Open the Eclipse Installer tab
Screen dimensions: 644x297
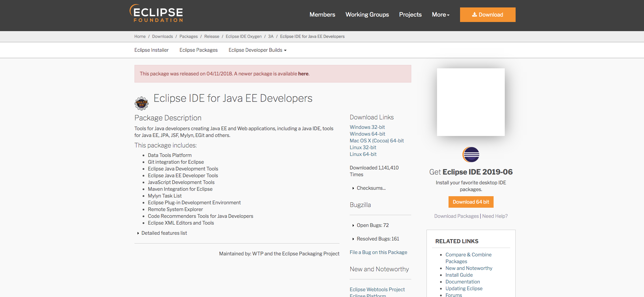(151, 50)
